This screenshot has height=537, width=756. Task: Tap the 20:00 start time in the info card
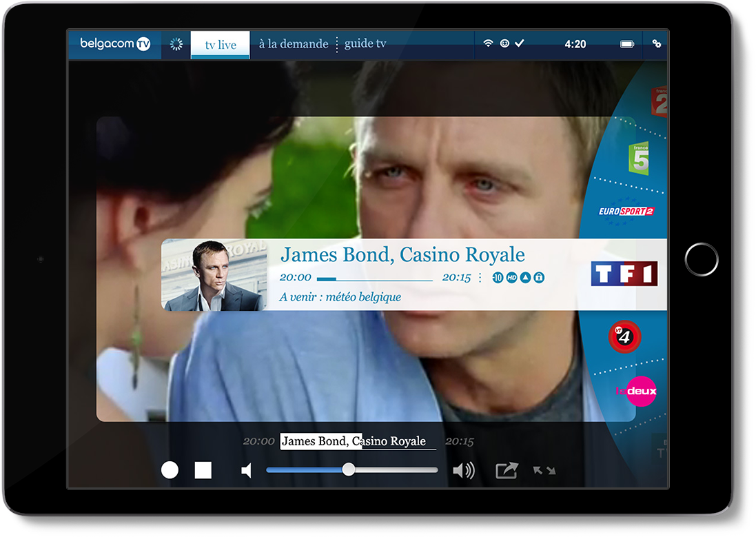click(x=295, y=277)
